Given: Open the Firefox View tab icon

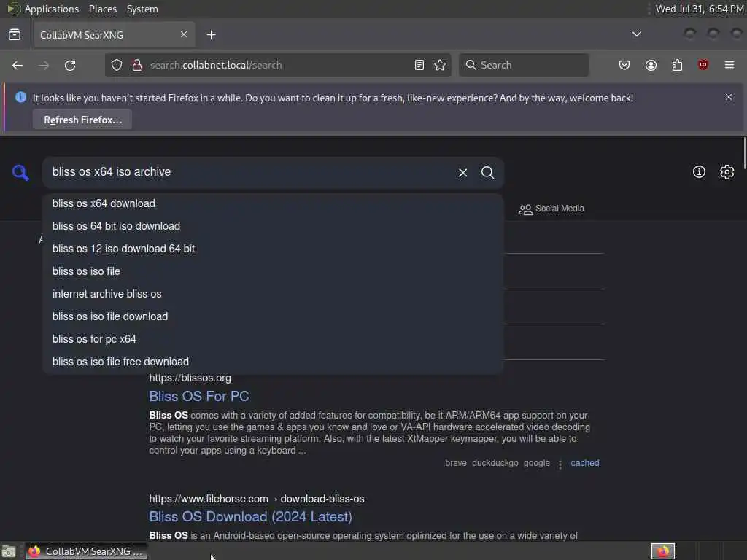Looking at the screenshot, I should 15,35.
